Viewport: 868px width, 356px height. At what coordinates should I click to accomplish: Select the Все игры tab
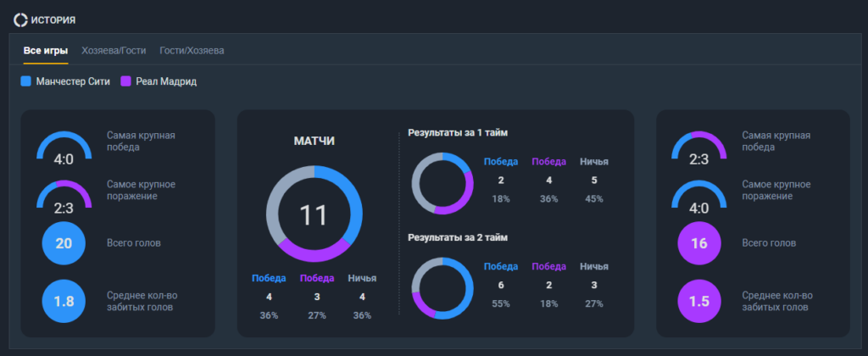pyautogui.click(x=46, y=51)
